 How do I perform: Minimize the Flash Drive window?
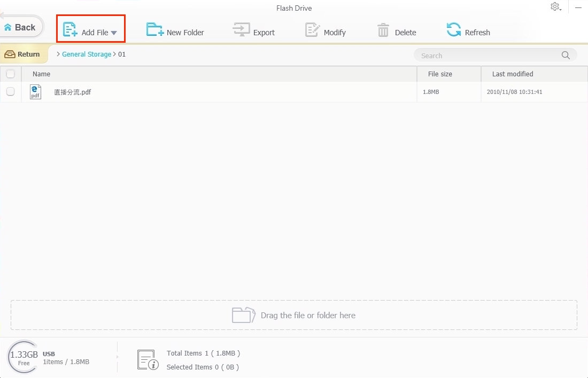coord(578,7)
